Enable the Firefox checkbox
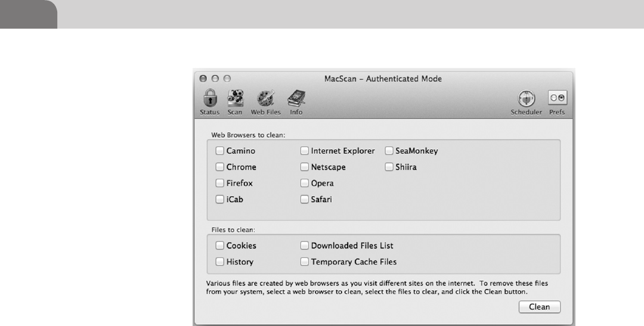The image size is (644, 326). (219, 183)
